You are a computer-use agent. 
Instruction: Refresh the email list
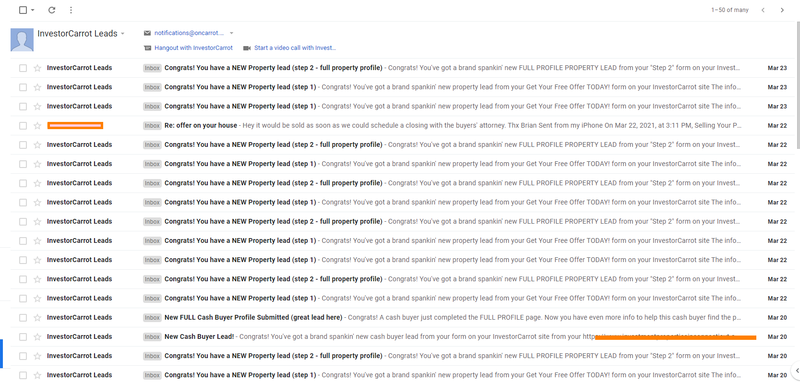pyautogui.click(x=52, y=10)
